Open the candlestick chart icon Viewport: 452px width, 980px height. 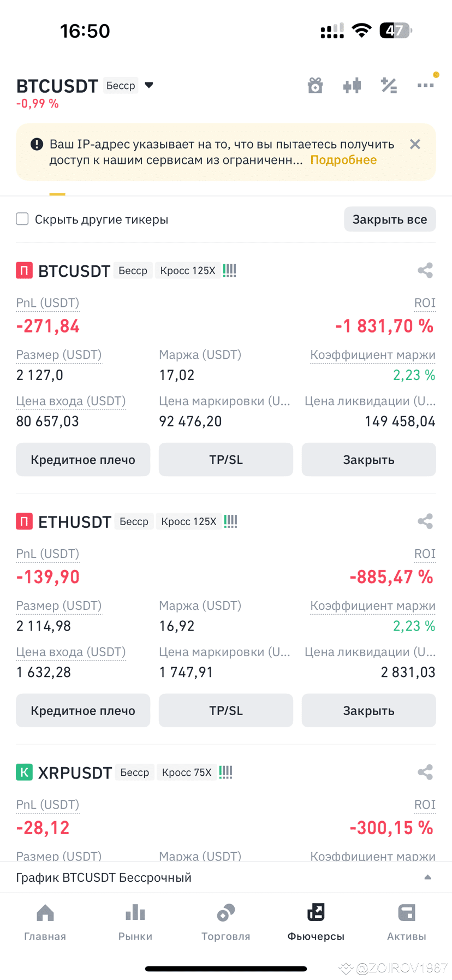tap(352, 85)
